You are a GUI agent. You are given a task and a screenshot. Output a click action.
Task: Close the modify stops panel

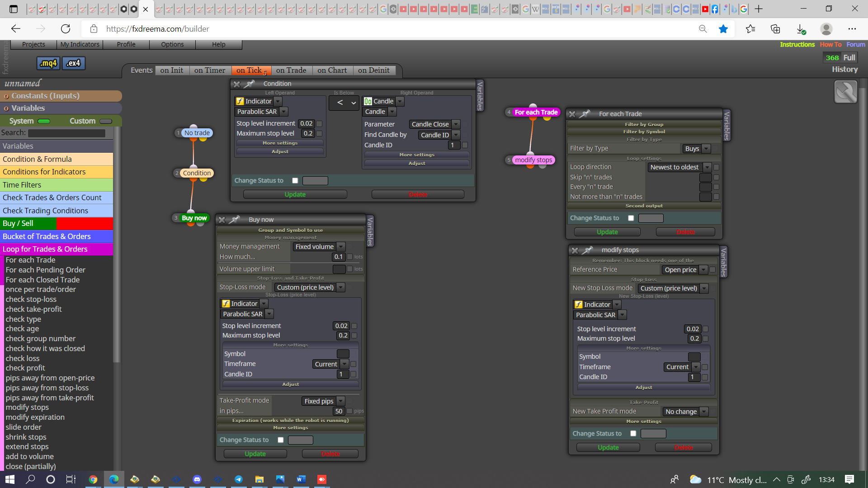point(575,250)
